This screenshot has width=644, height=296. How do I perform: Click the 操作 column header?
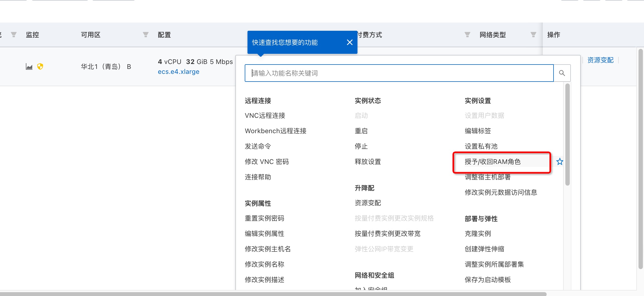[554, 35]
